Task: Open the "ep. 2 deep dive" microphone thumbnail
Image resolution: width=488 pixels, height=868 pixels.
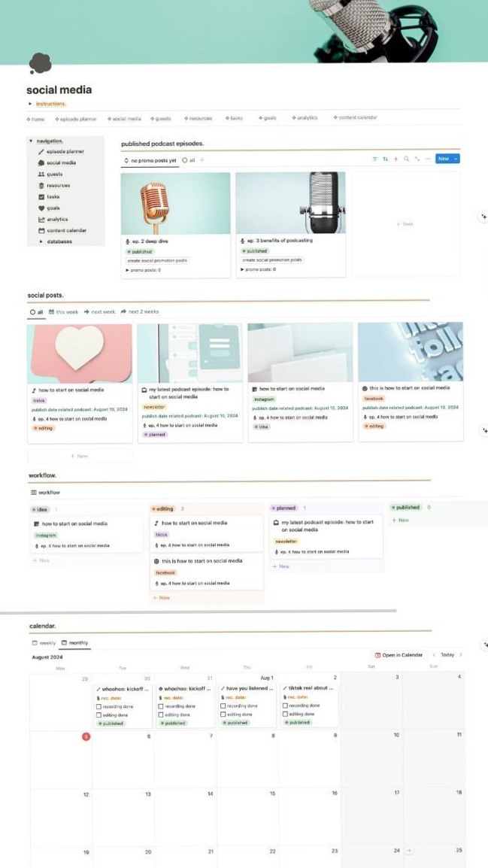Action: coord(175,203)
